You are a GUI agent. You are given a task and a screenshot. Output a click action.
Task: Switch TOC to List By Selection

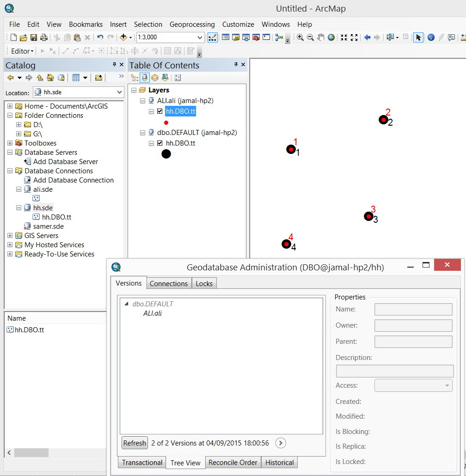[165, 78]
